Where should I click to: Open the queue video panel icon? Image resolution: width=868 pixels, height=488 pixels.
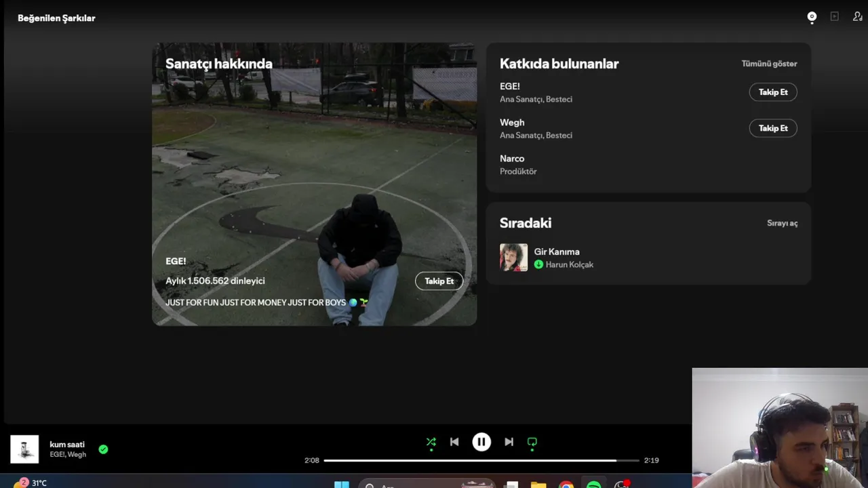click(835, 17)
